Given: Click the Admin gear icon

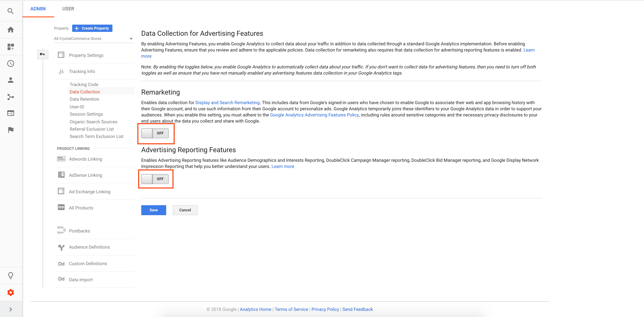Looking at the screenshot, I should coord(11,292).
